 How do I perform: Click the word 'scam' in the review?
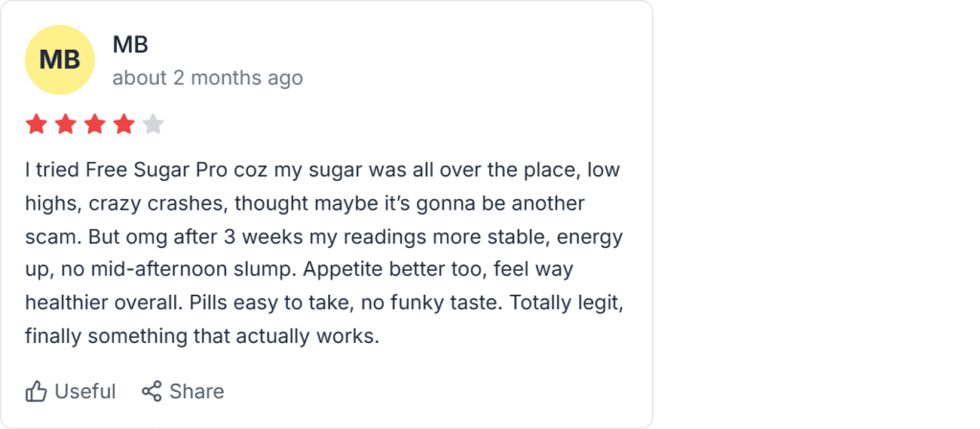(54, 237)
